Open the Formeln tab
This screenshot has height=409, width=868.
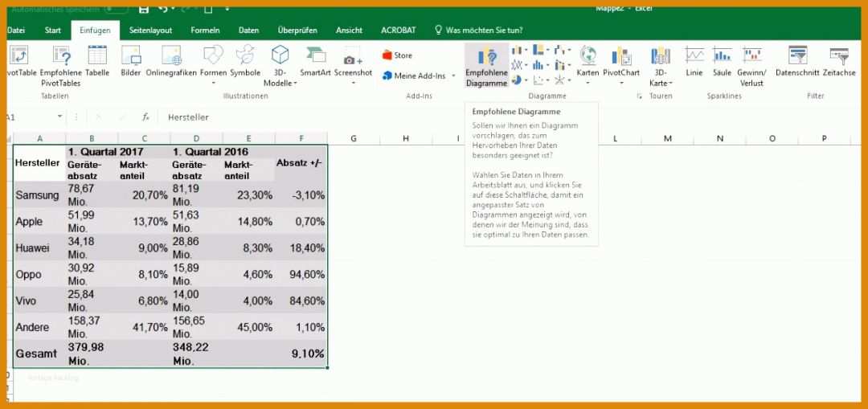(206, 31)
